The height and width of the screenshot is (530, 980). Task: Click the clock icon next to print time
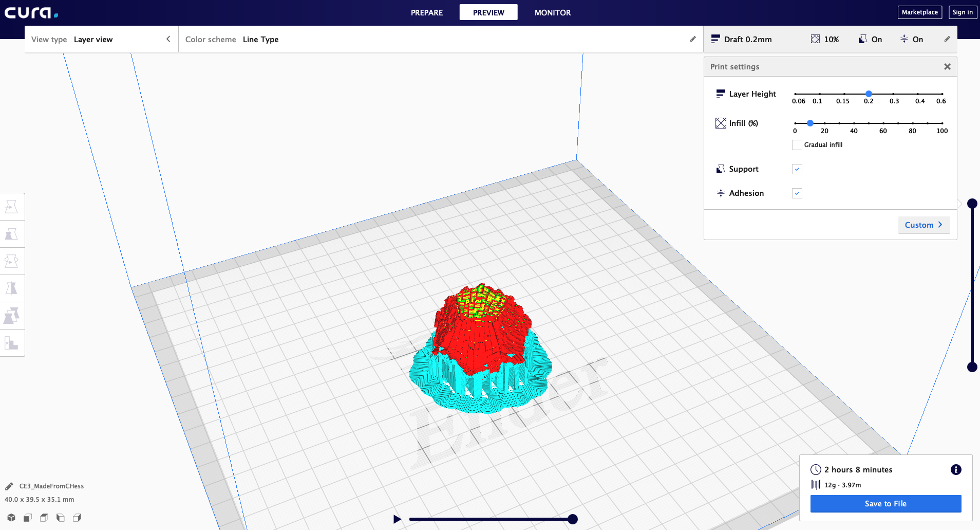pos(816,469)
